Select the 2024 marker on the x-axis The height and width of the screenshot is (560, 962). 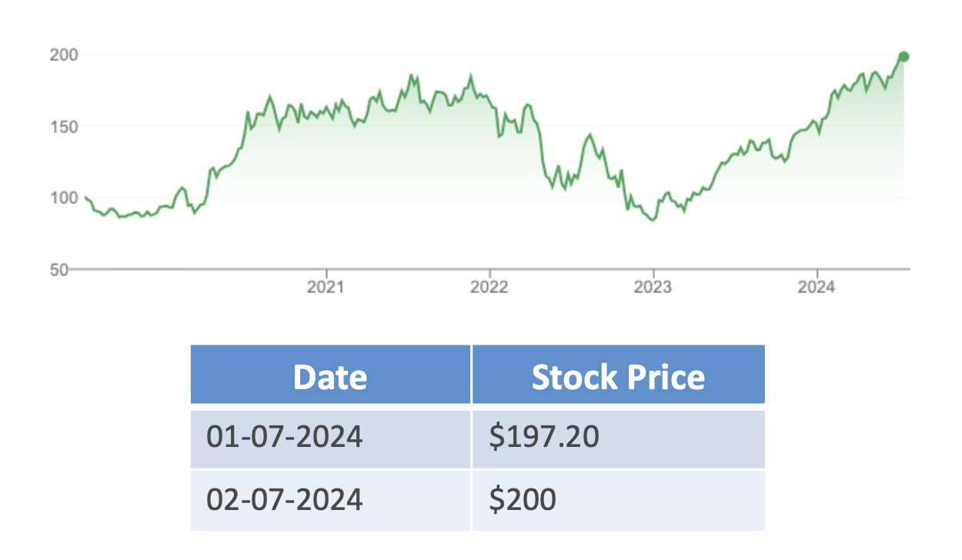coord(817,288)
